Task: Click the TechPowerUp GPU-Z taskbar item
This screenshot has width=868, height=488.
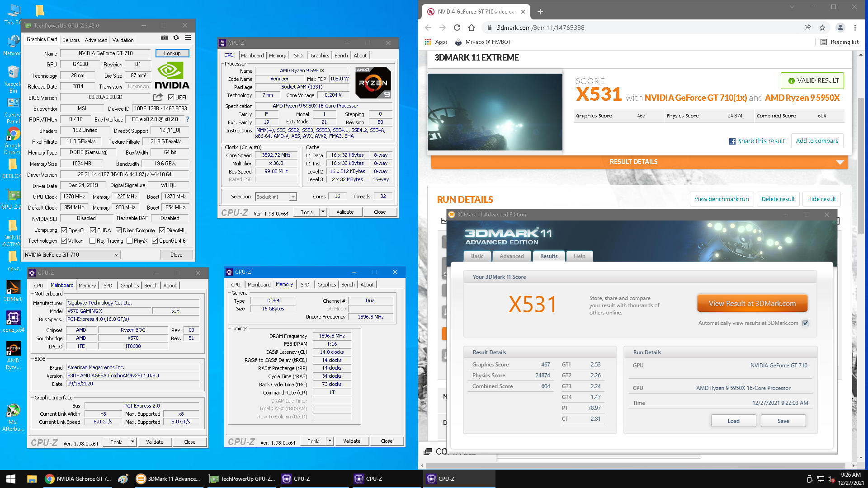Action: (242, 479)
